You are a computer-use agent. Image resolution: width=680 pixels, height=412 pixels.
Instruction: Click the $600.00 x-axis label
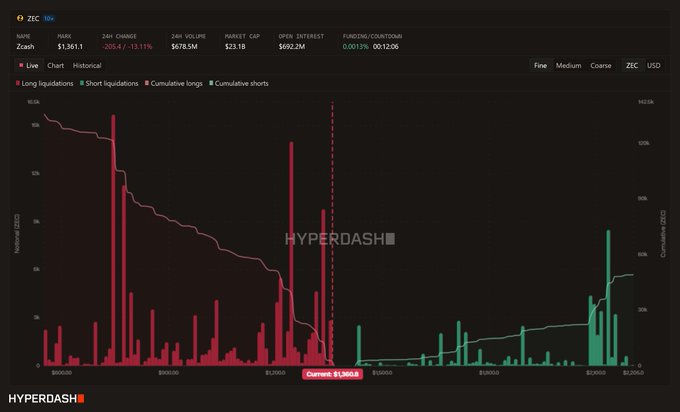point(62,373)
